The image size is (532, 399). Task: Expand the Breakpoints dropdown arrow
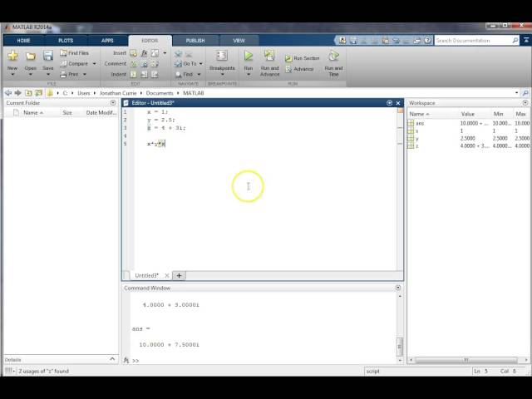pyautogui.click(x=222, y=74)
